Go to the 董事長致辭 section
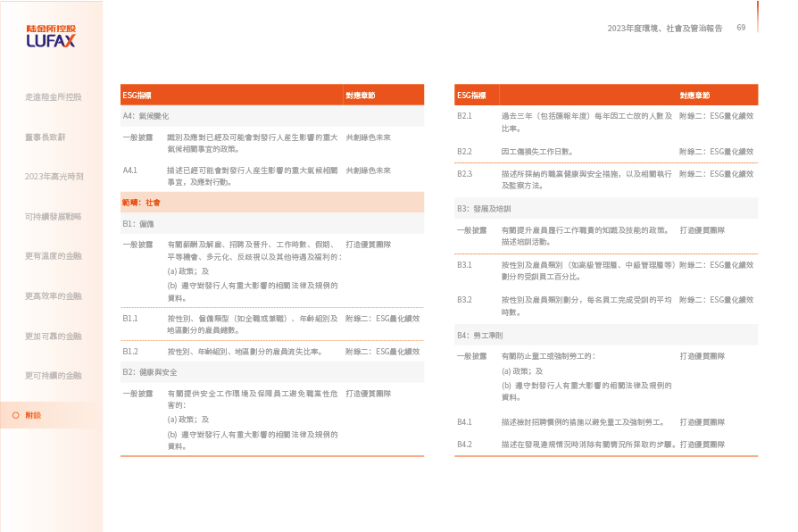 pos(46,137)
